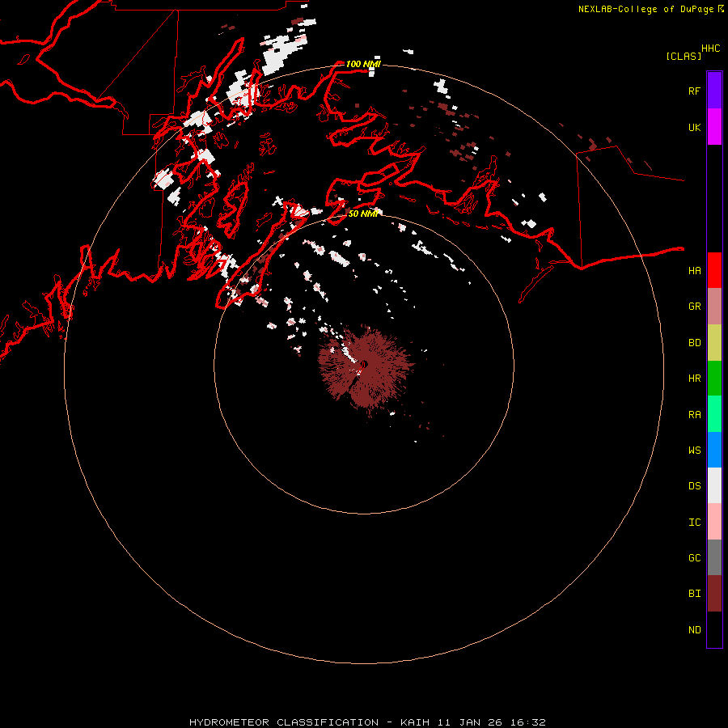Click the WS blue legend swatch
The width and height of the screenshot is (728, 728).
click(714, 450)
